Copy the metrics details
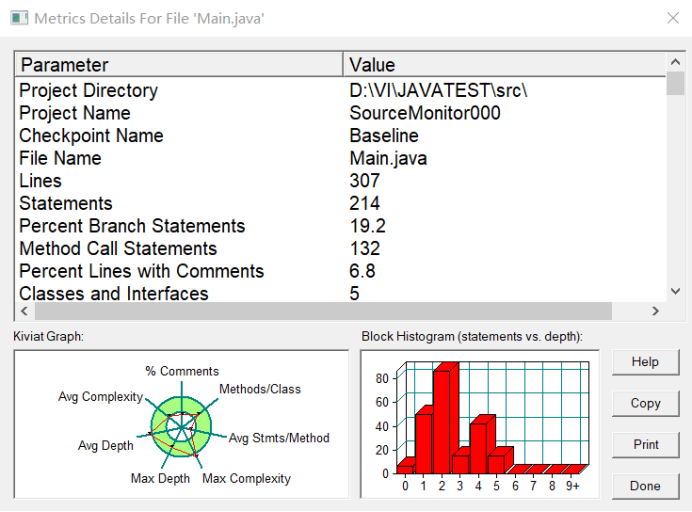The height and width of the screenshot is (512, 692). click(x=645, y=403)
